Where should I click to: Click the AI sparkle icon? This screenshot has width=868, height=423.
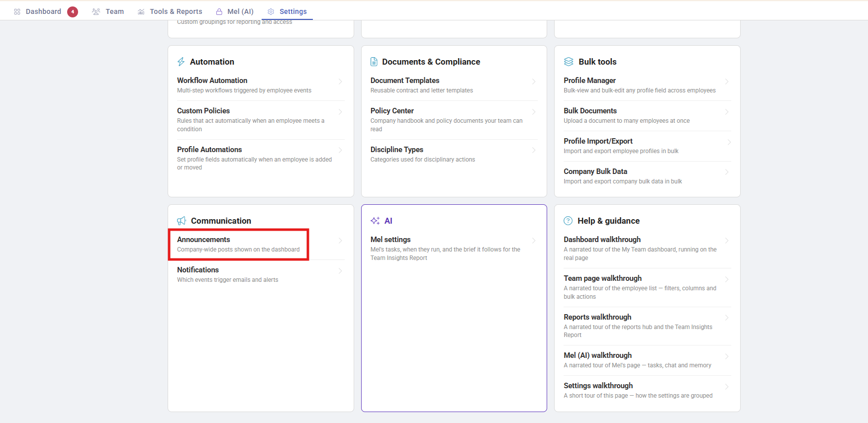(x=375, y=221)
